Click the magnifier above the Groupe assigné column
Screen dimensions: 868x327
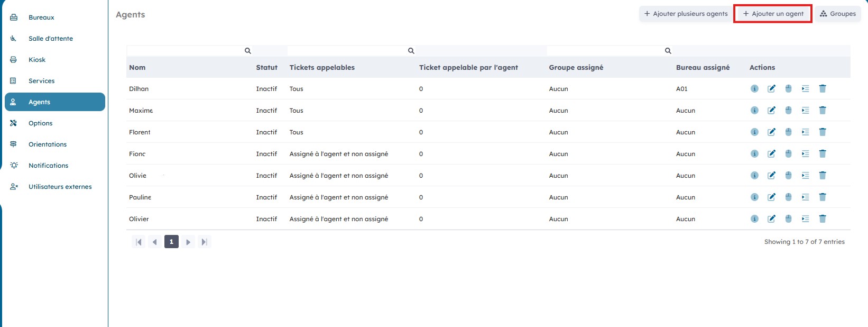[x=668, y=51]
